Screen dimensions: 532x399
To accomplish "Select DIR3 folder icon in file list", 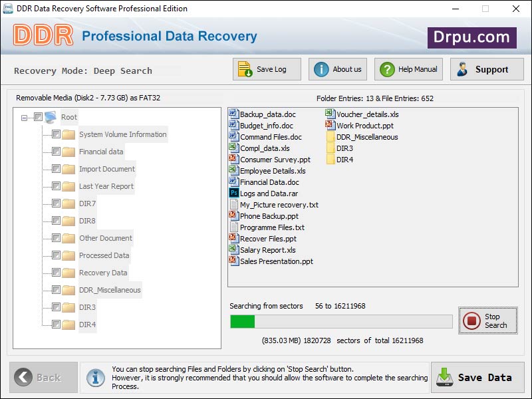I will [x=331, y=148].
